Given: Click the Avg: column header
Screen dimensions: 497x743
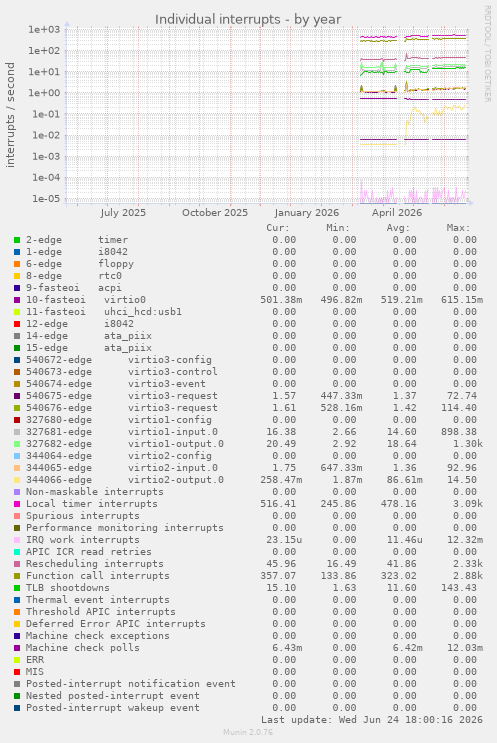Looking at the screenshot, I should [398, 228].
